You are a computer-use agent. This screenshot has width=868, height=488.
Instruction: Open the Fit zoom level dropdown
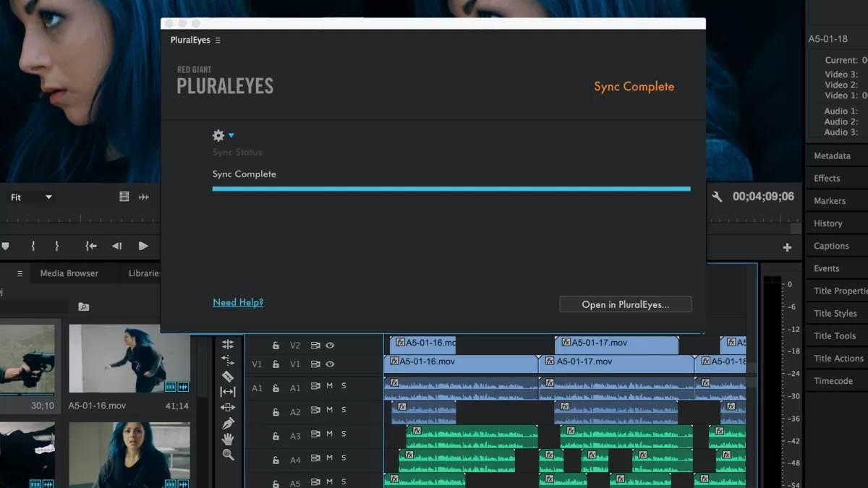[31, 197]
